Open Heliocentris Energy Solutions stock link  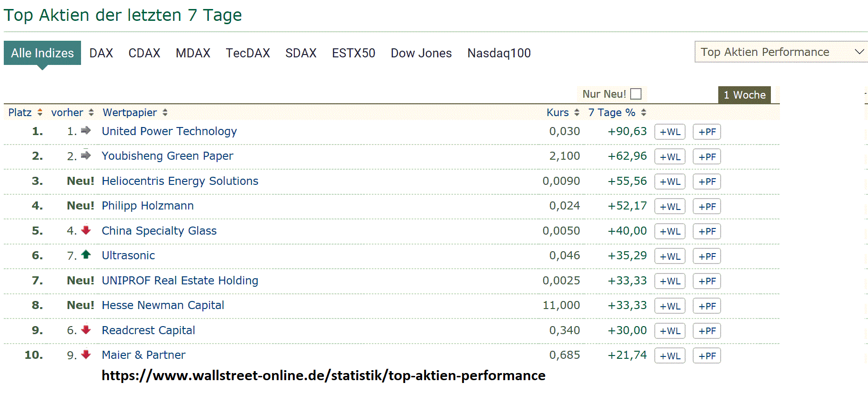(x=180, y=181)
